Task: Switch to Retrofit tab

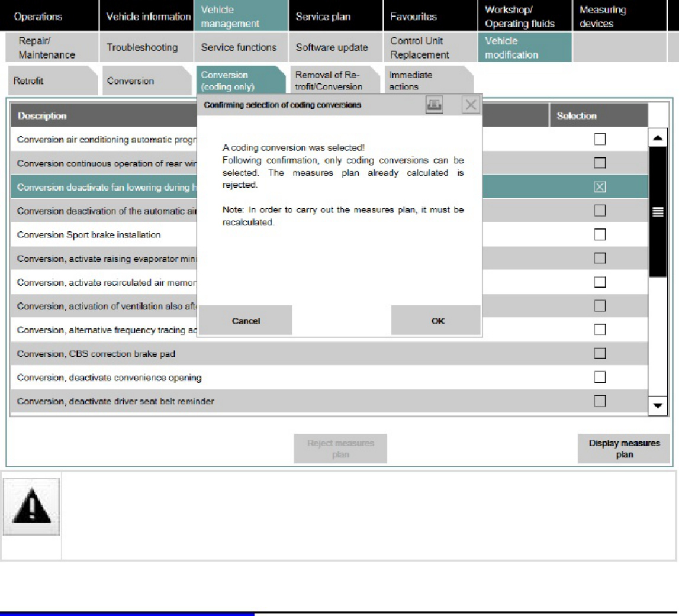Action: [53, 80]
